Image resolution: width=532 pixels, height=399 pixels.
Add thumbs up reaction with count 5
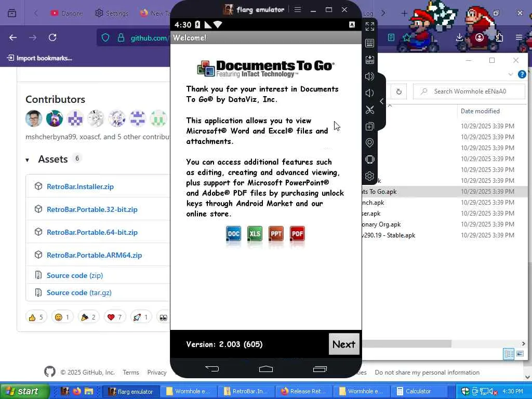pos(36,317)
